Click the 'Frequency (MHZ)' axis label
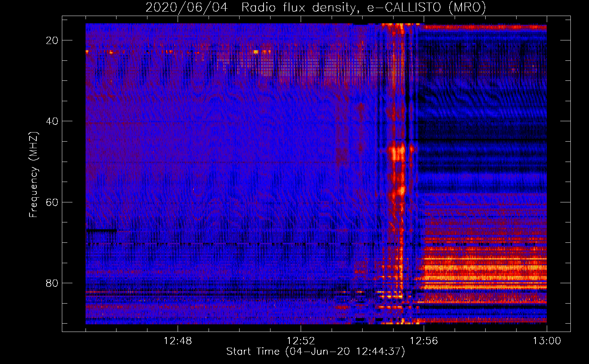 (33, 175)
